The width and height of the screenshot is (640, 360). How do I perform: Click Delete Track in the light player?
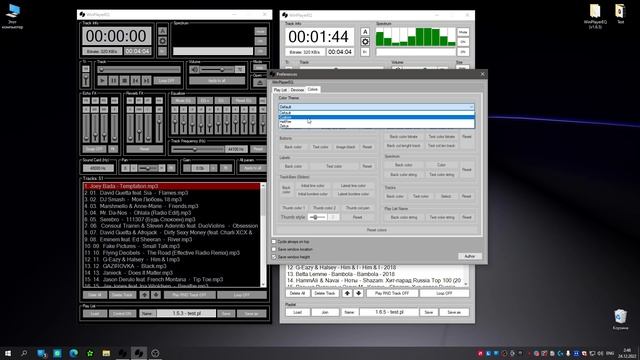pos(325,293)
